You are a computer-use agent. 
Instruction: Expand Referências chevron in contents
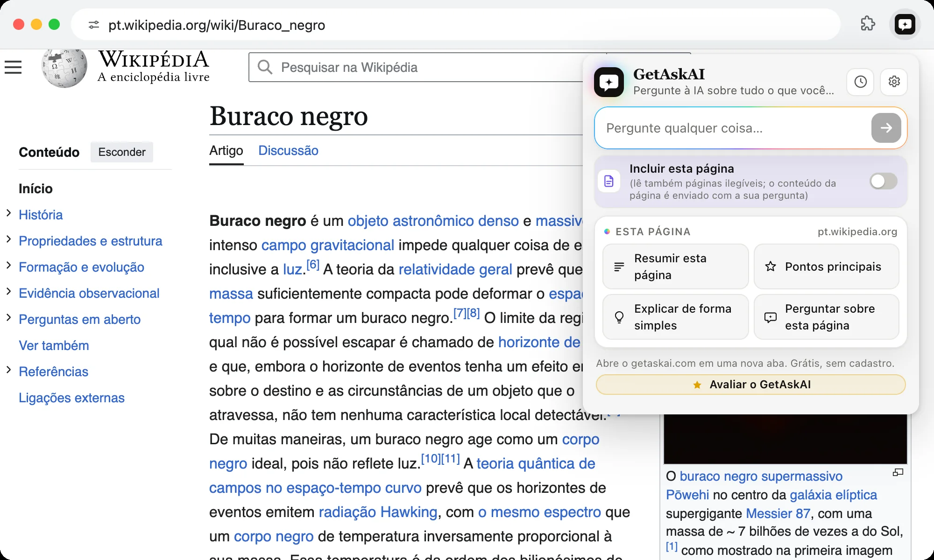coord(8,370)
